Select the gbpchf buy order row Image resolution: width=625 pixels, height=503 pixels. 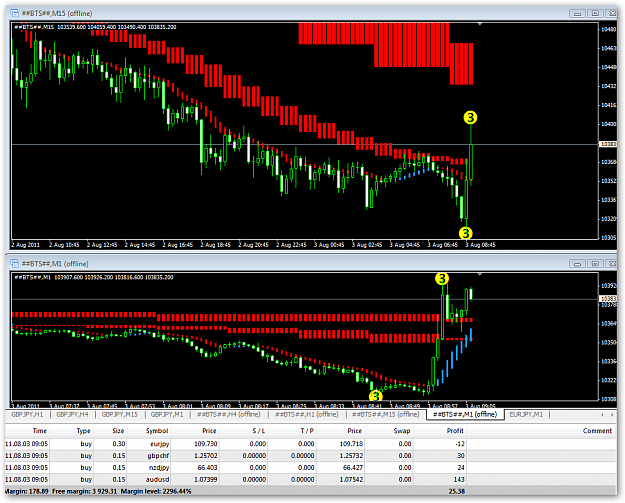pyautogui.click(x=311, y=456)
